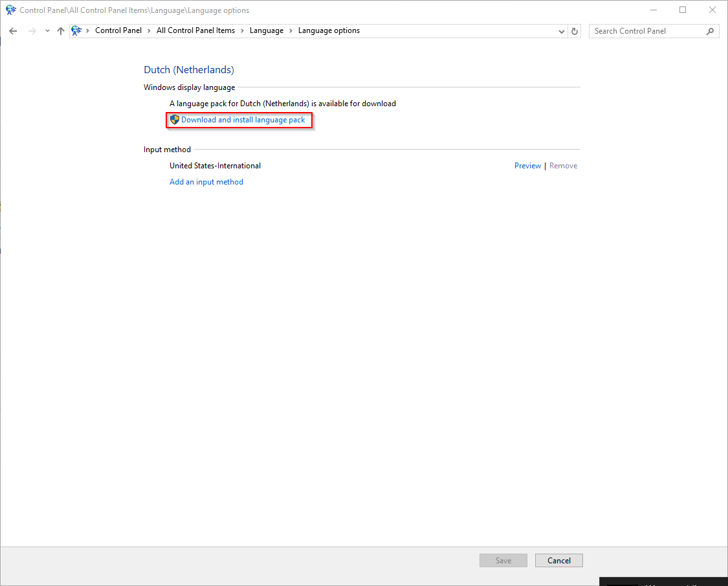Maximize the Language options window
728x586 pixels.
[x=683, y=10]
